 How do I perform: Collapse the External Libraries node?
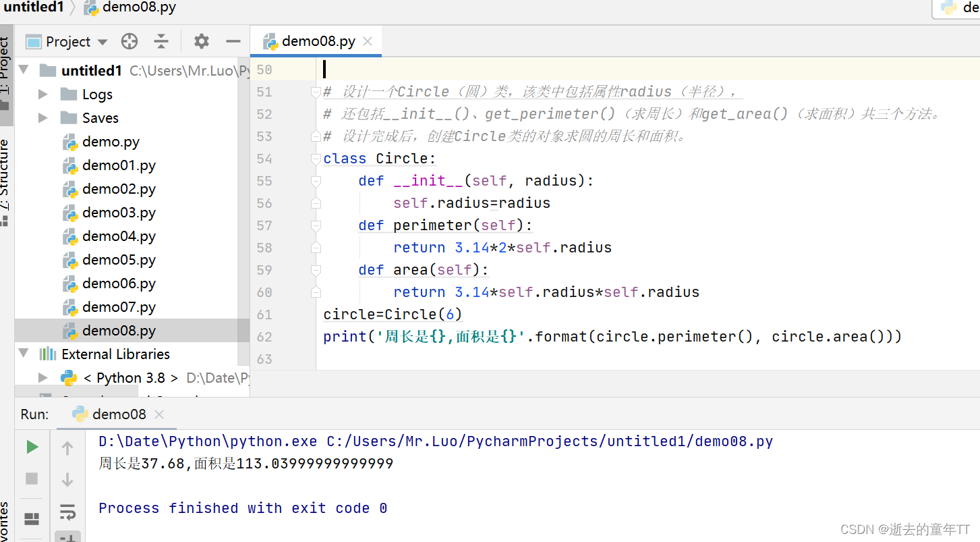pyautogui.click(x=24, y=354)
